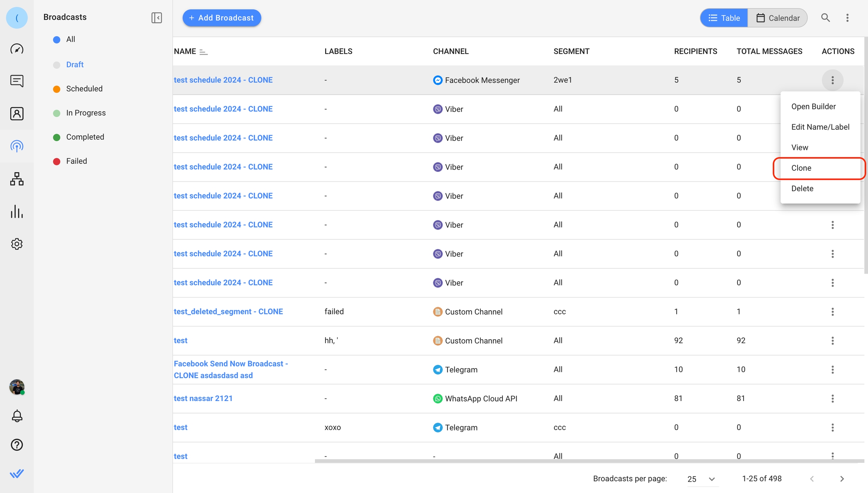Go to the next page arrow

pos(842,479)
